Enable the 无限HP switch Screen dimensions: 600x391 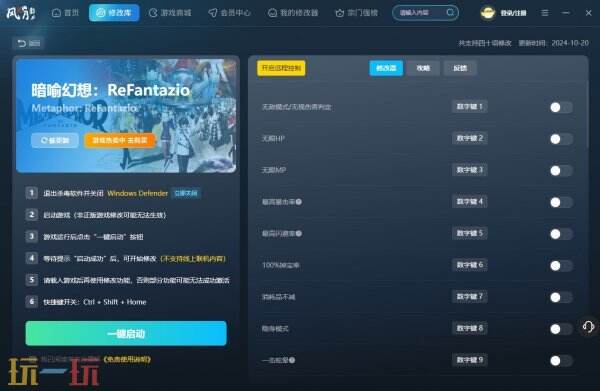(561, 139)
